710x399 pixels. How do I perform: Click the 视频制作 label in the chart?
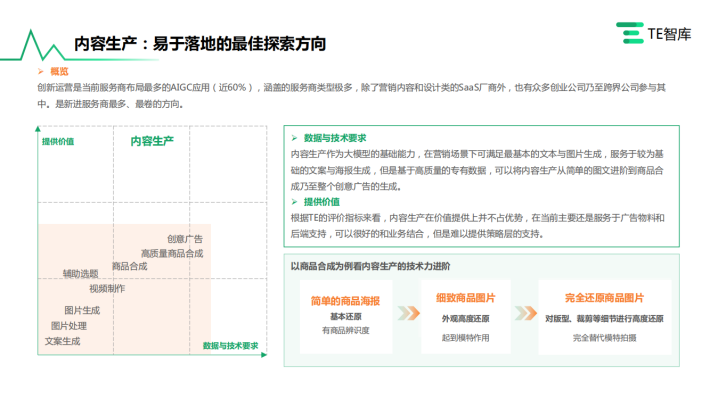107,288
